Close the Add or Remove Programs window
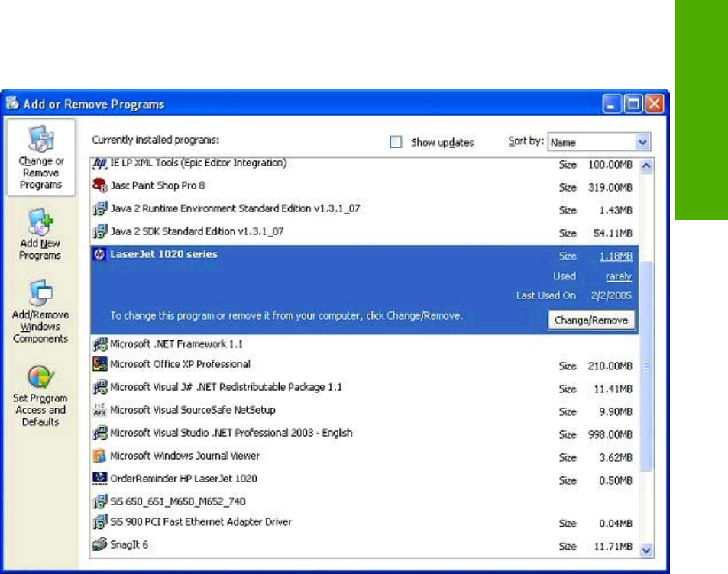The width and height of the screenshot is (728, 574). (x=655, y=104)
